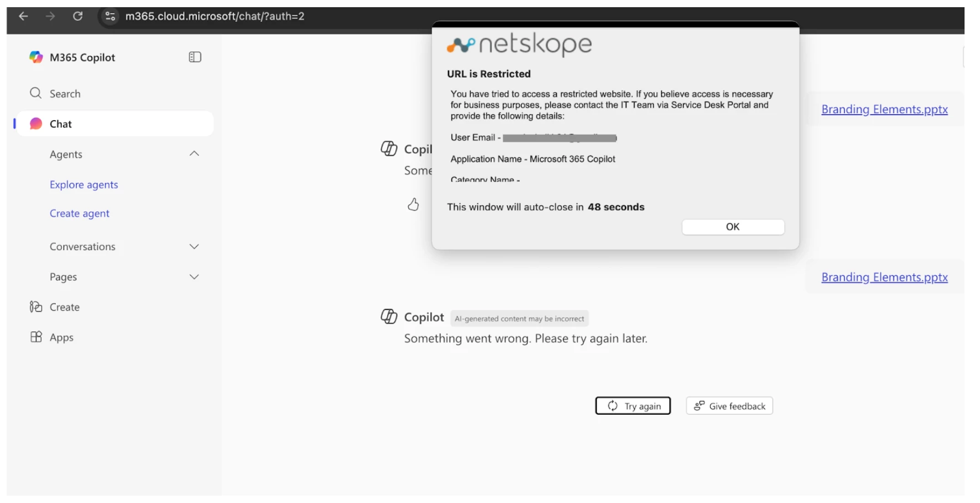Screen dimensions: 980x503
Task: Click the Pages label in the sidebar
Action: pyautogui.click(x=63, y=277)
